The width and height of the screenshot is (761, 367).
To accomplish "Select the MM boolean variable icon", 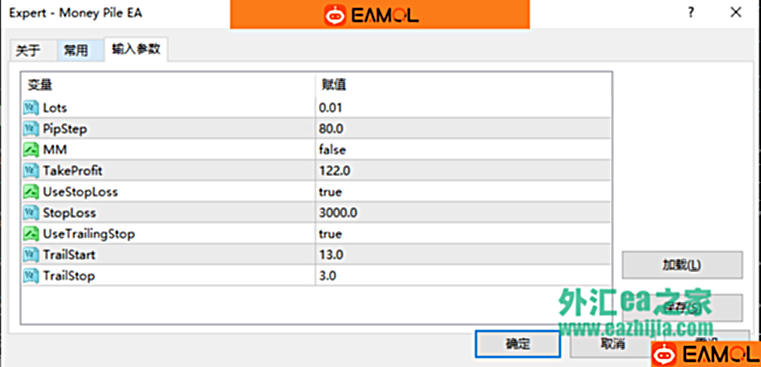I will pos(31,150).
